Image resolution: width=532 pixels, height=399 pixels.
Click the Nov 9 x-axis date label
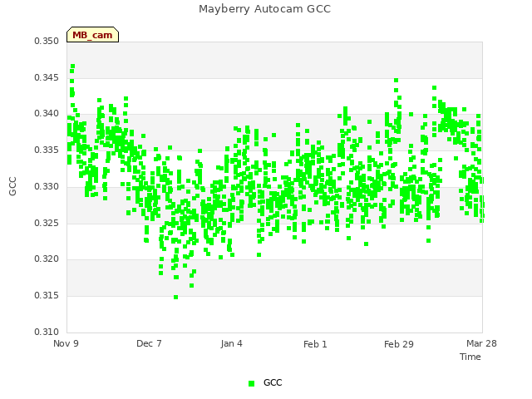[x=66, y=343]
